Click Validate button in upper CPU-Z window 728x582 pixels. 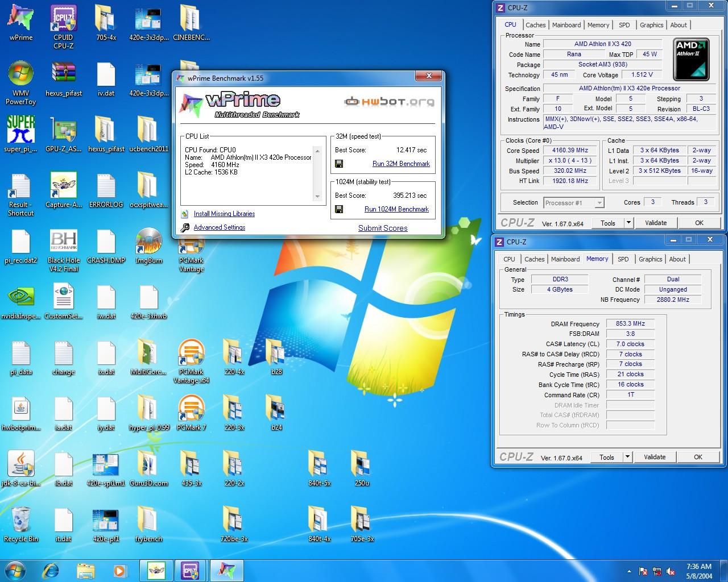(x=656, y=223)
